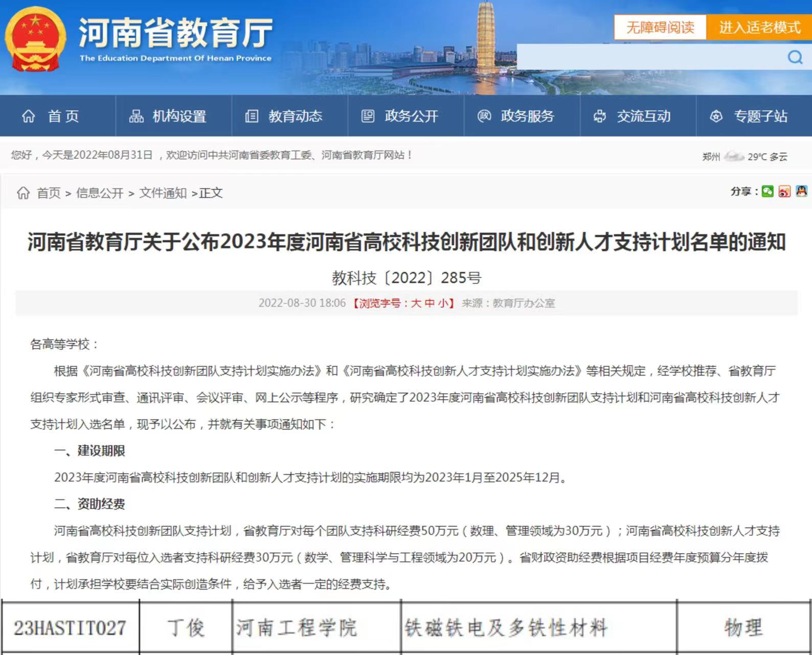Click the home icon in the nav bar
The image size is (812, 655).
[29, 116]
